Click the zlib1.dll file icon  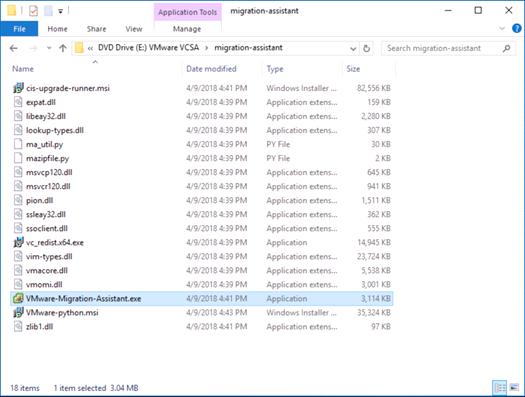click(x=18, y=327)
